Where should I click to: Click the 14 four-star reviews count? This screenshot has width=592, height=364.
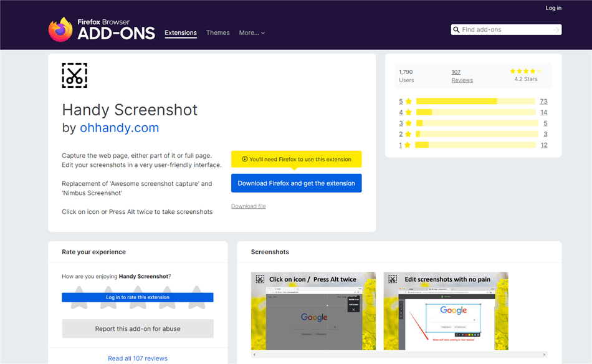coord(543,112)
